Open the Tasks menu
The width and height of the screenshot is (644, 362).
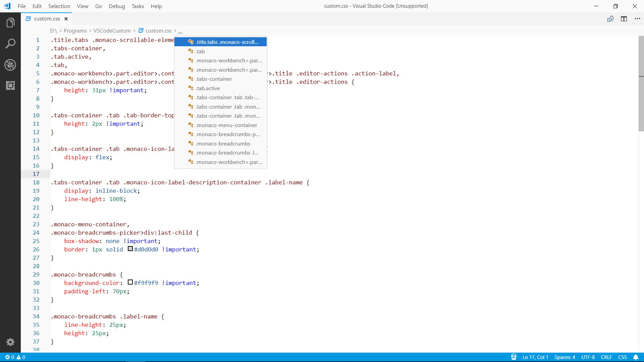pos(138,6)
